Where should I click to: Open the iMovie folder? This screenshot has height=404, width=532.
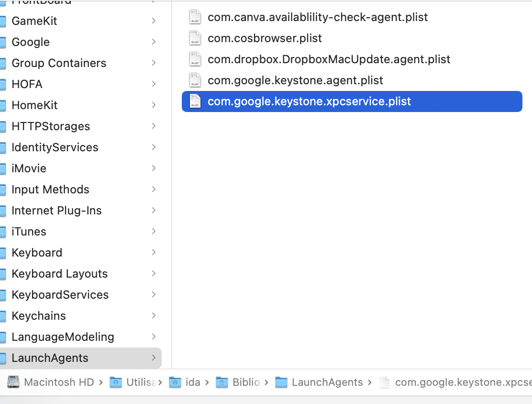pyautogui.click(x=29, y=168)
